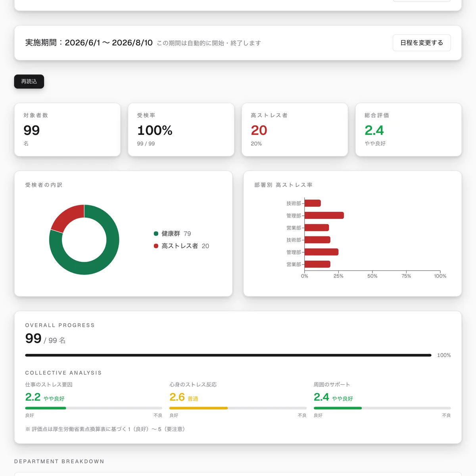Screen dimensions: 476x476
Task: Click the 20% label in 高ストレス者 card
Action: tap(256, 144)
